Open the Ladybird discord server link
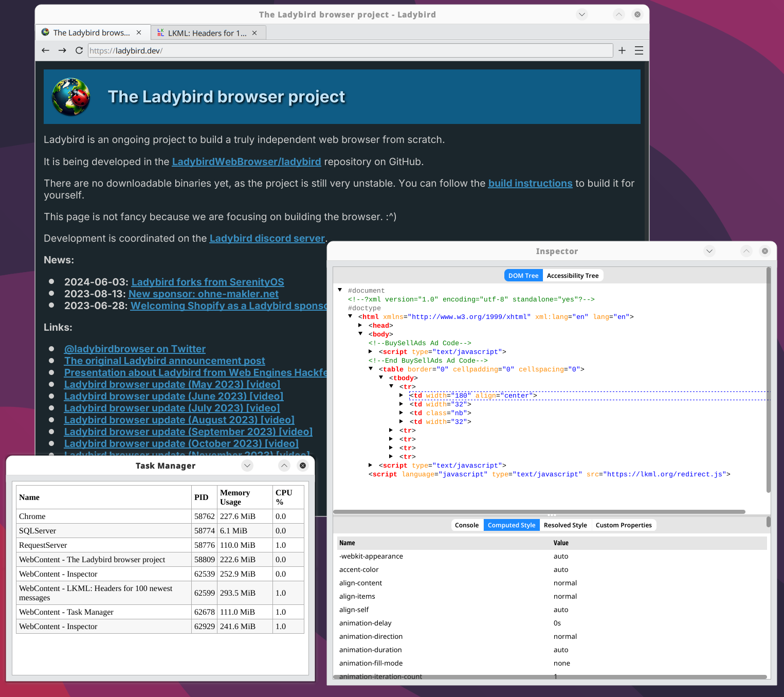Viewport: 784px width, 697px height. tap(267, 239)
